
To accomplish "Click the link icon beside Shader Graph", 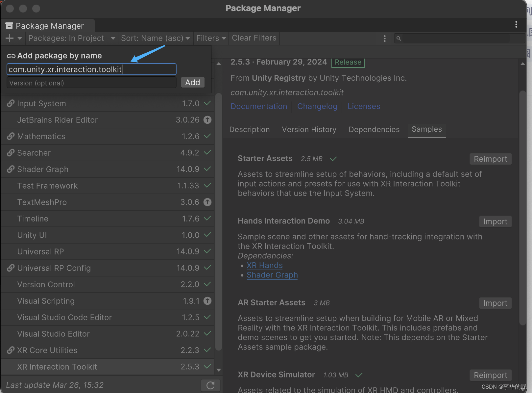I will click(x=11, y=169).
